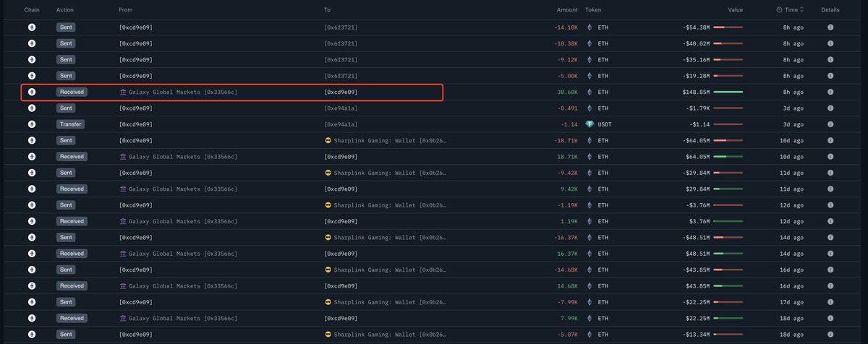Click the Details column header
Viewport: 868px width, 344px height.
(x=830, y=10)
